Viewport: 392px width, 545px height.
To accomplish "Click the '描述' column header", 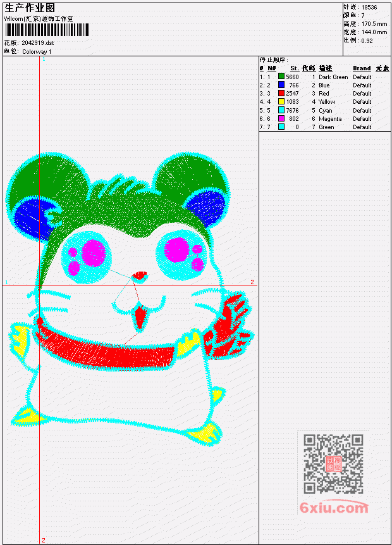I will pos(326,68).
